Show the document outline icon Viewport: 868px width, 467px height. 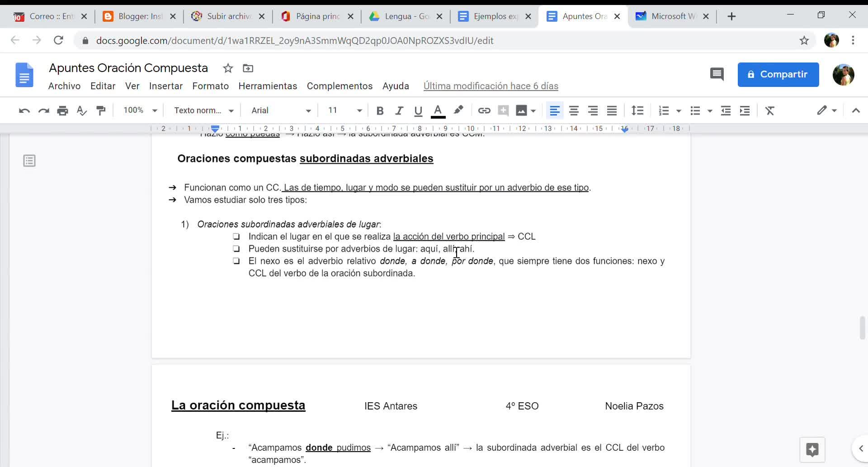[x=29, y=161]
